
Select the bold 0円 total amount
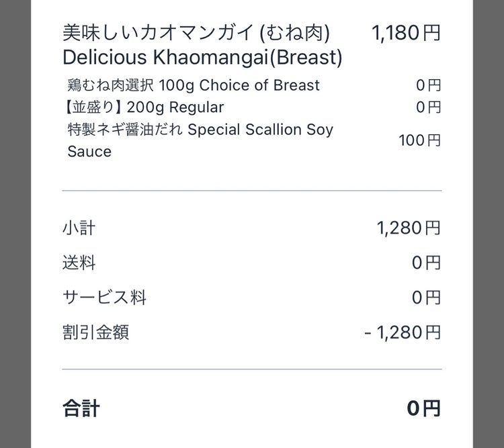click(424, 408)
